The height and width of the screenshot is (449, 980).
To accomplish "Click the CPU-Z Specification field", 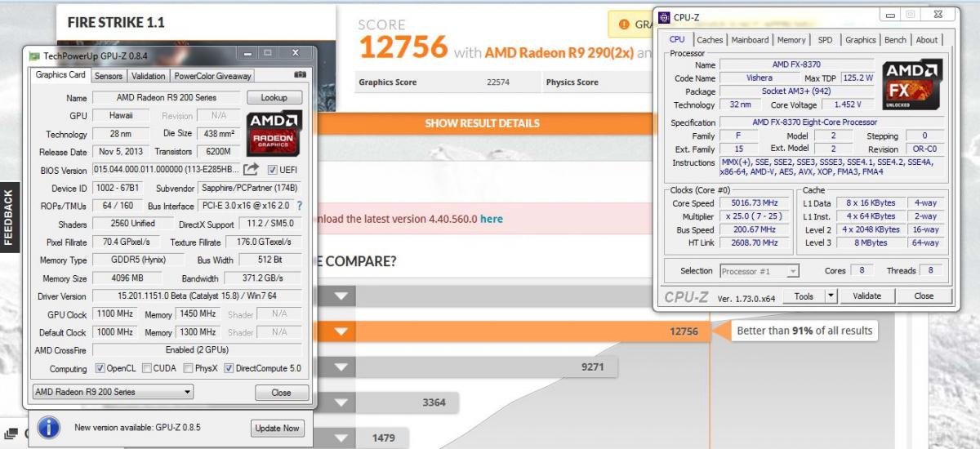I will [x=831, y=122].
